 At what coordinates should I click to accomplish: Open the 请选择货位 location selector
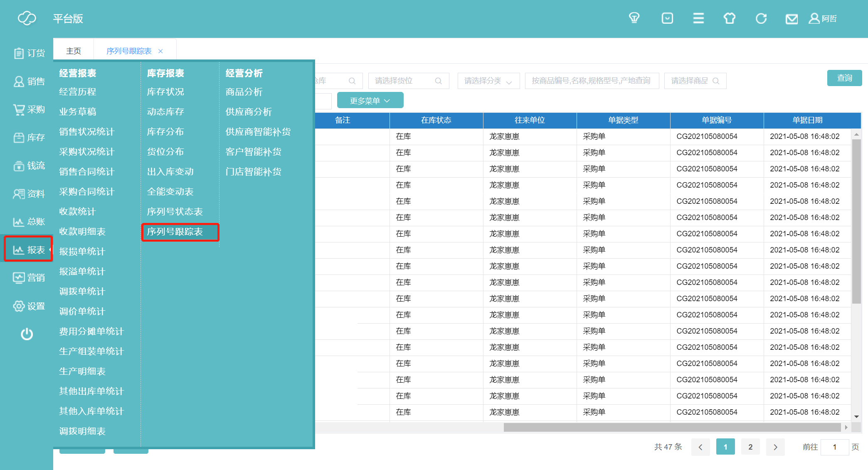coord(408,81)
